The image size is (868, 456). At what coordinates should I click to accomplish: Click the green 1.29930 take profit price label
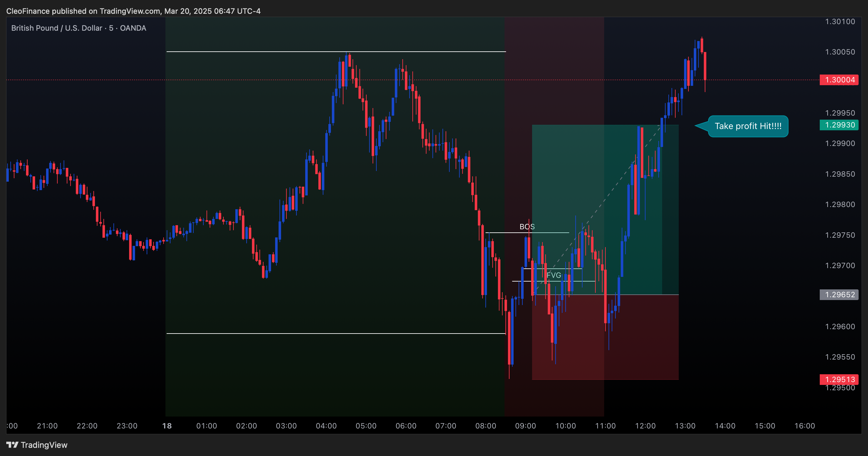pos(839,125)
